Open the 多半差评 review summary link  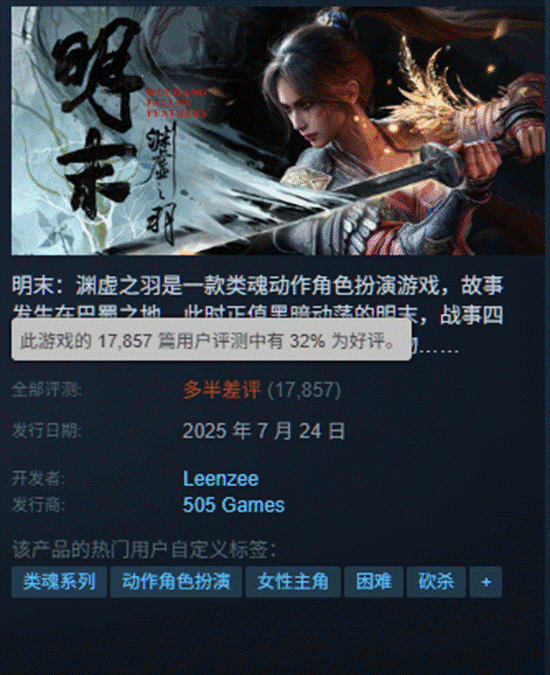pyautogui.click(x=222, y=390)
